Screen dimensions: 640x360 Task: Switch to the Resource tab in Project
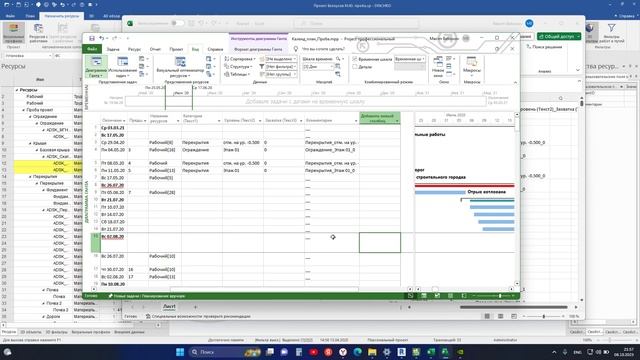pyautogui.click(x=134, y=49)
